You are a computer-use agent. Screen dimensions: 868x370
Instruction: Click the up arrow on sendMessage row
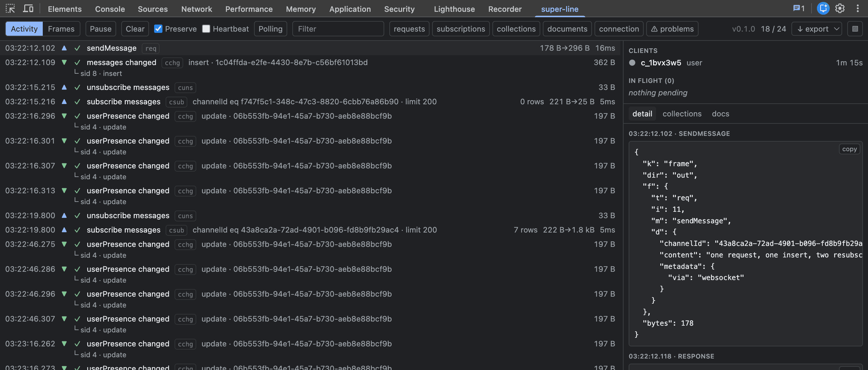[64, 48]
